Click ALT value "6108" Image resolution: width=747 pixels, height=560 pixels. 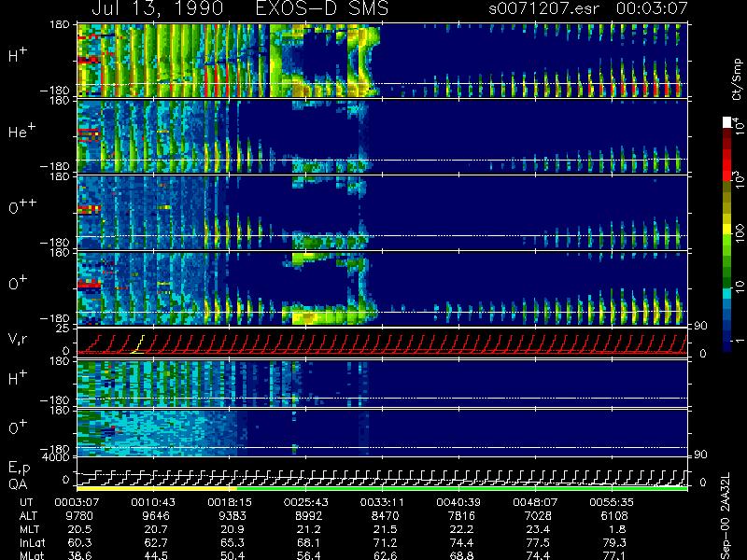click(x=614, y=516)
